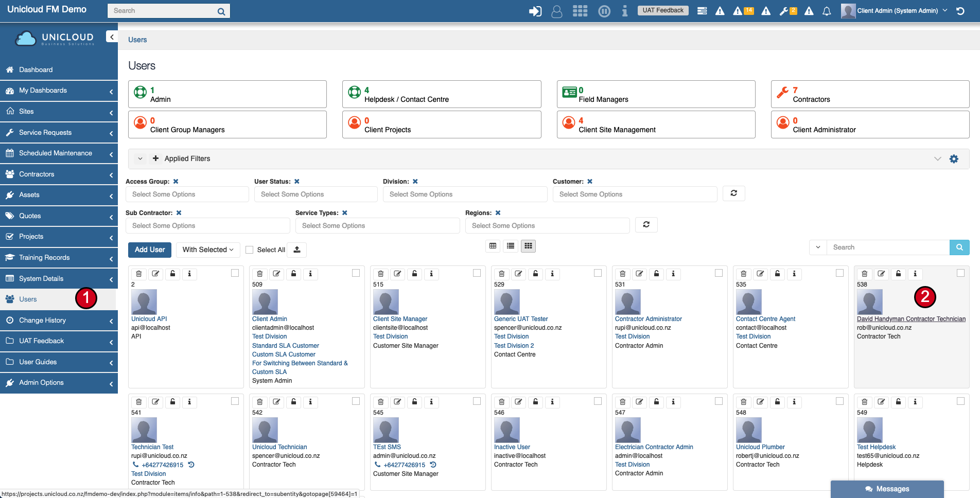The height and width of the screenshot is (498, 980).
Task: Click the refresh arrow at far top right
Action: (x=960, y=11)
